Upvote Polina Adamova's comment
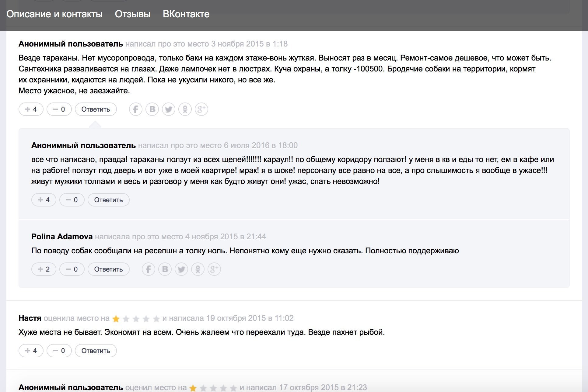This screenshot has height=392, width=588. point(44,269)
